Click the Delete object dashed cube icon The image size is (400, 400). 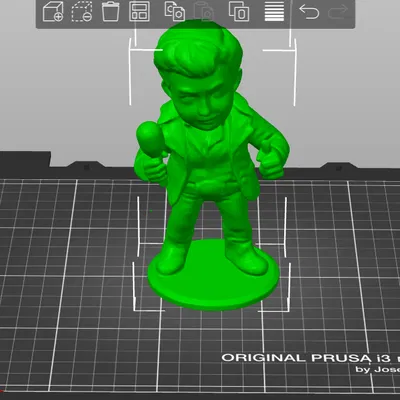click(x=82, y=12)
